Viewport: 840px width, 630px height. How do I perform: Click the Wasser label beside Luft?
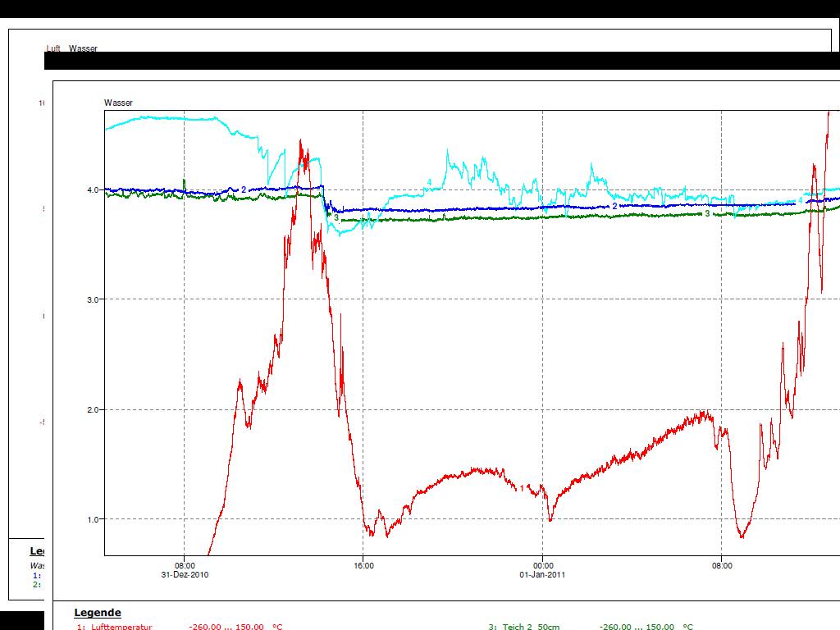[x=83, y=48]
